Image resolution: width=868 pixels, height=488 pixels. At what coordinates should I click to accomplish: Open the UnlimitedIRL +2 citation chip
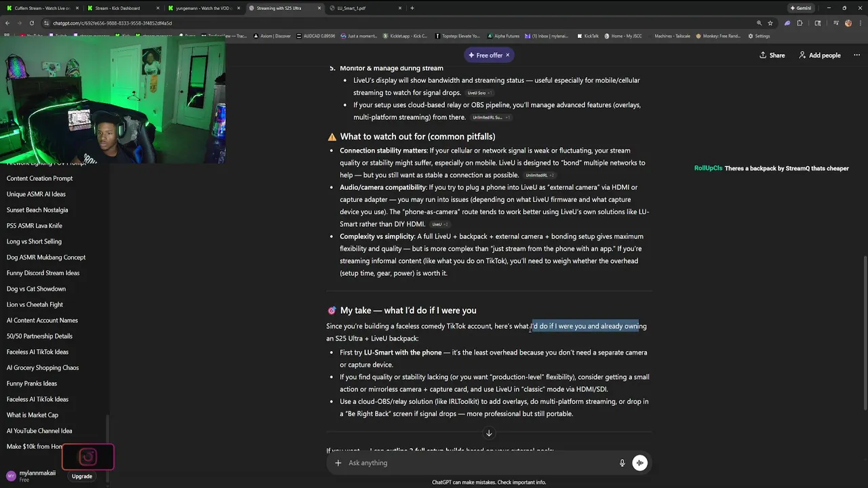[x=540, y=176]
